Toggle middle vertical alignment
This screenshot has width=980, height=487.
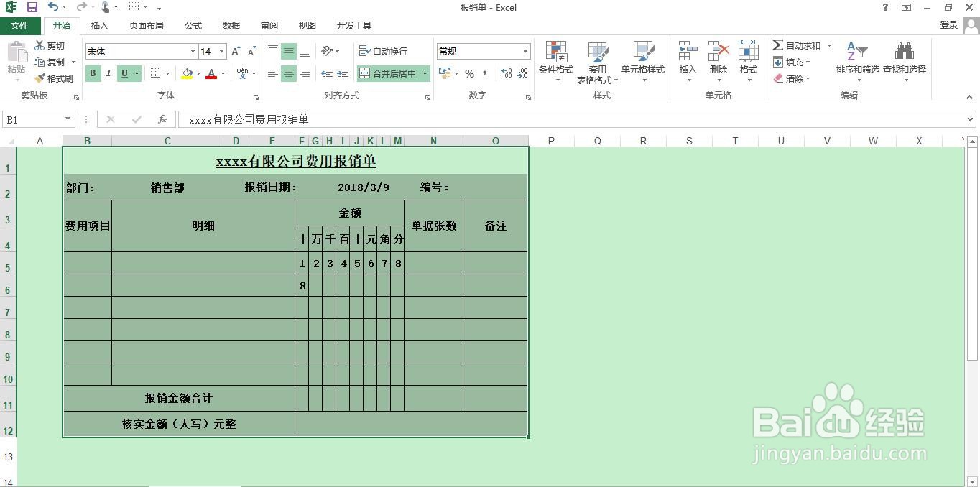click(x=288, y=51)
